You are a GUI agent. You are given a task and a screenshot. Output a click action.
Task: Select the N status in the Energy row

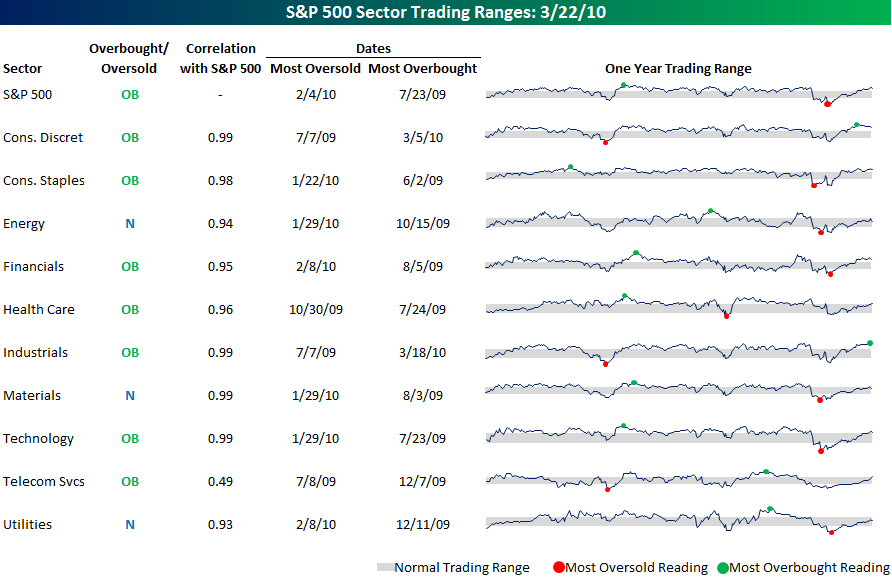tap(130, 224)
